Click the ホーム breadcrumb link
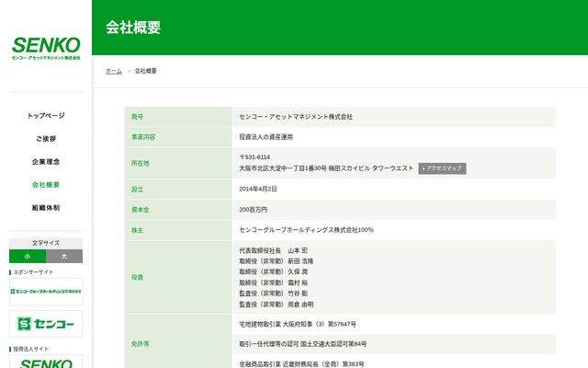The height and width of the screenshot is (368, 588). (114, 71)
